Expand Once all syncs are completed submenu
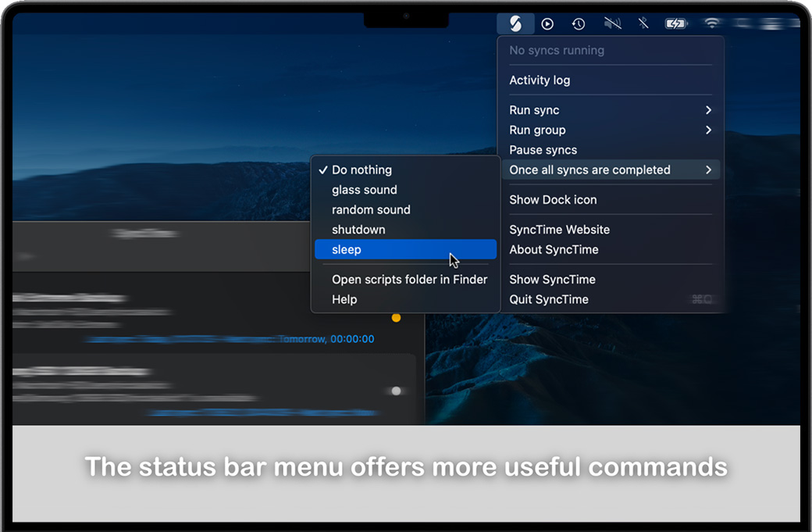 pyautogui.click(x=589, y=170)
